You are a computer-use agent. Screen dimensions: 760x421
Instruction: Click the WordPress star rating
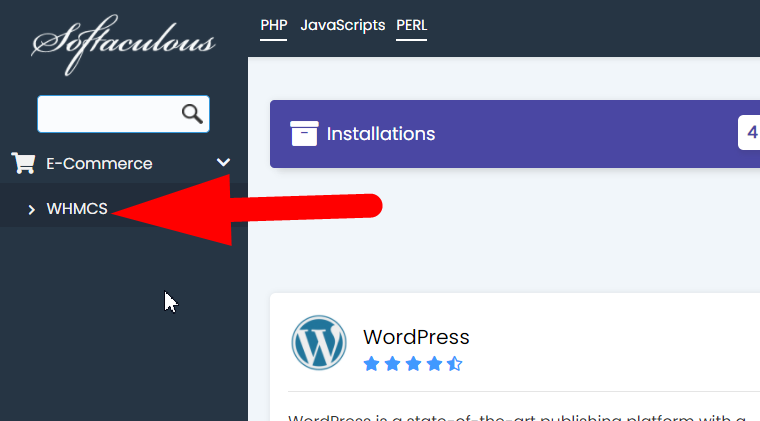[x=413, y=364]
